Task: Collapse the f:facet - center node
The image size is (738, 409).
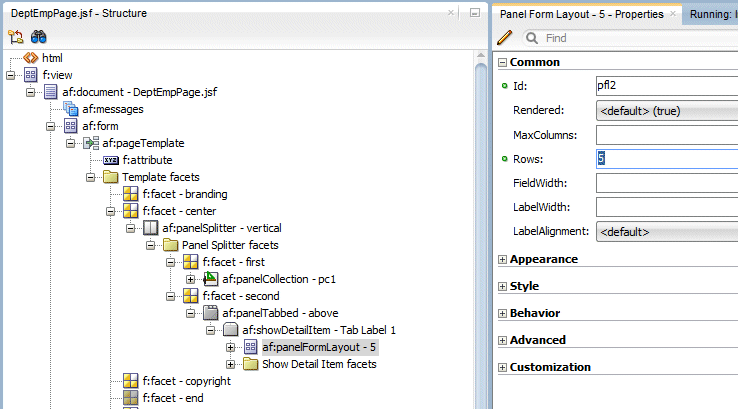Action: (111, 211)
